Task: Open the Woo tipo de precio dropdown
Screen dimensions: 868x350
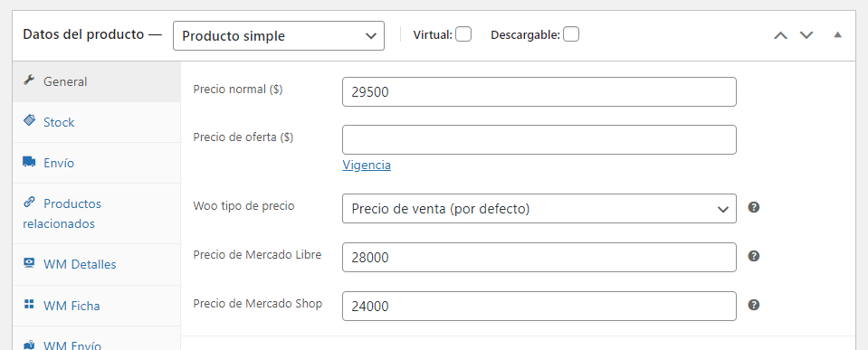Action: [x=539, y=208]
